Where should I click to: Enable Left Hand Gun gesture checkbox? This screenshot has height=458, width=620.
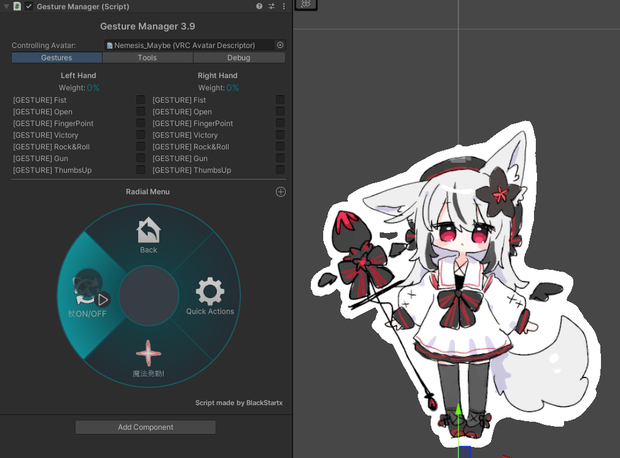coord(140,158)
